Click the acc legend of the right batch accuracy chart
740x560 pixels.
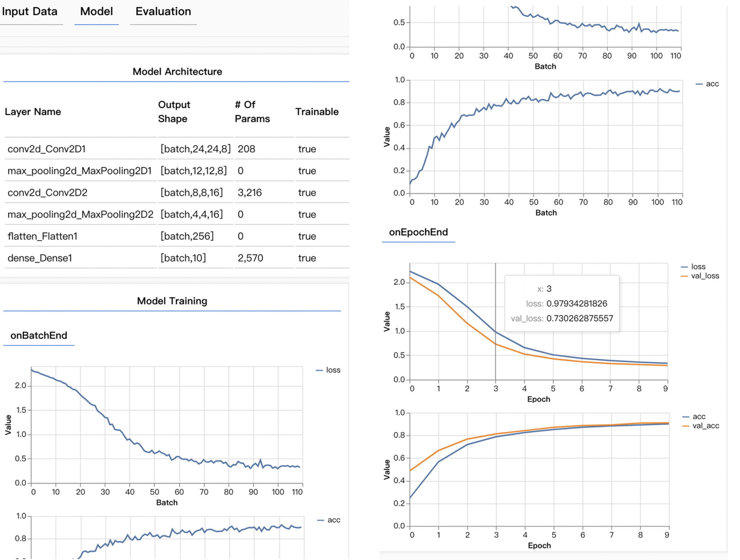pos(708,84)
